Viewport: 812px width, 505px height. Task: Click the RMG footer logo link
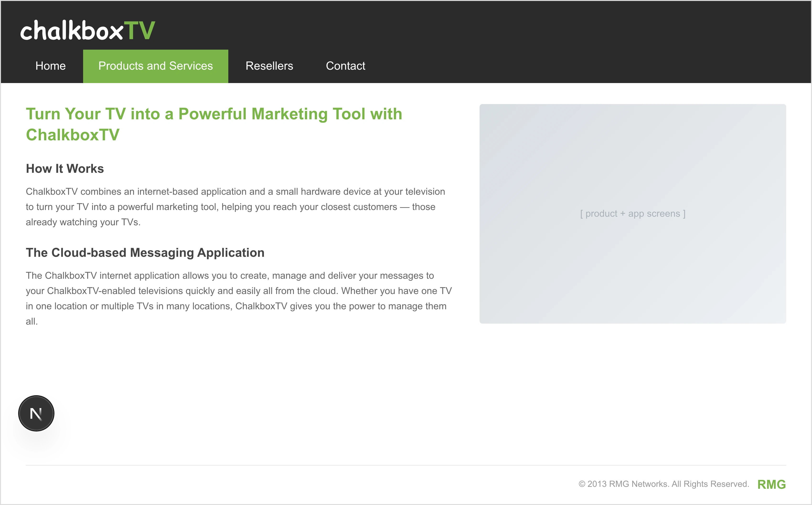[772, 484]
